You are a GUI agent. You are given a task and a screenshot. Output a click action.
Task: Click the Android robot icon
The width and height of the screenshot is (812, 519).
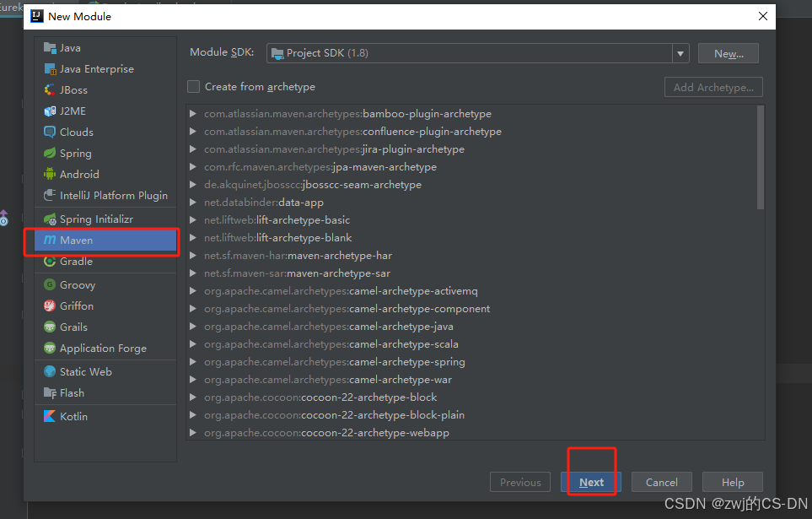[x=50, y=174]
